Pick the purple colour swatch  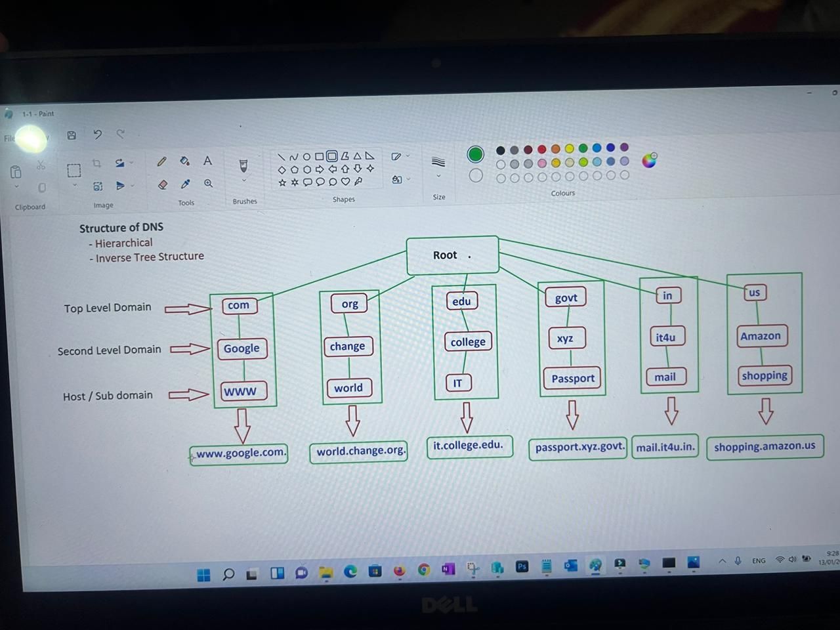pyautogui.click(x=624, y=147)
